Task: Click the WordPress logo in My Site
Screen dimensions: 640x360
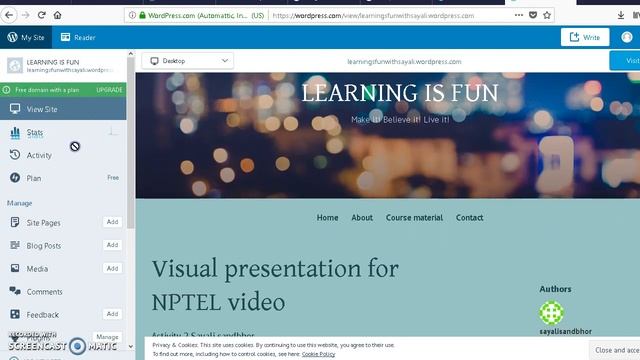Action: pyautogui.click(x=12, y=37)
